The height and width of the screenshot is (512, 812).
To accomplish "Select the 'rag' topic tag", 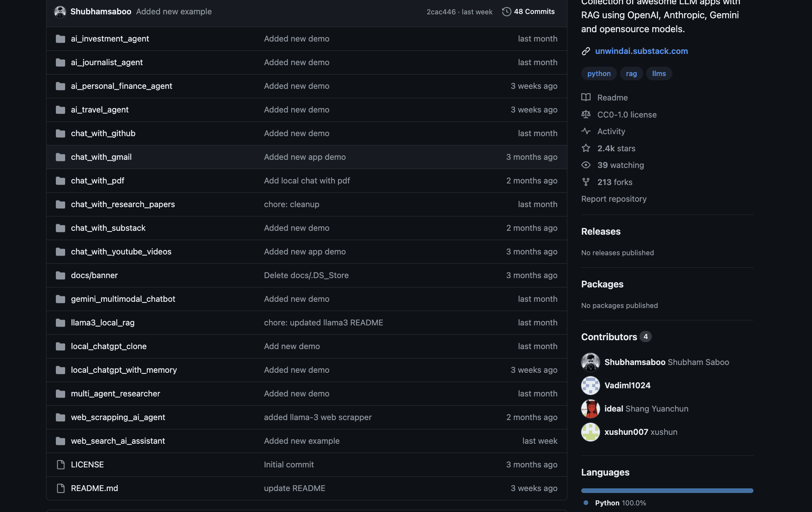I will tap(631, 73).
